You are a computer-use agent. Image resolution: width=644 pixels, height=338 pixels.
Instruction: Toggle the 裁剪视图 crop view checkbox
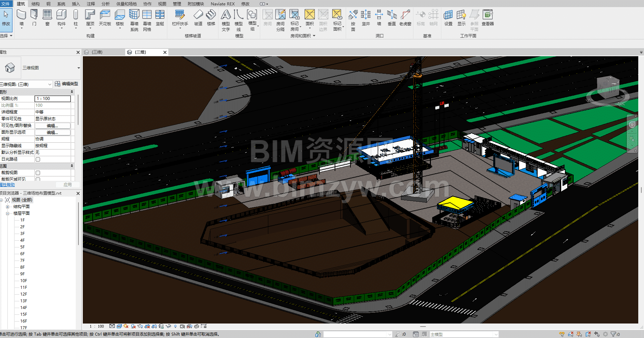pyautogui.click(x=38, y=173)
